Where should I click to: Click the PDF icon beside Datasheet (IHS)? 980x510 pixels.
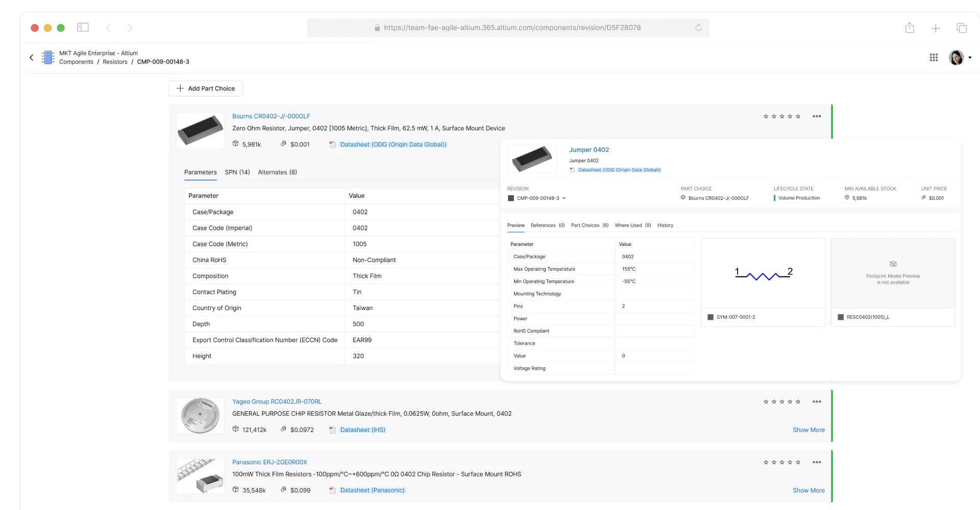click(x=332, y=430)
